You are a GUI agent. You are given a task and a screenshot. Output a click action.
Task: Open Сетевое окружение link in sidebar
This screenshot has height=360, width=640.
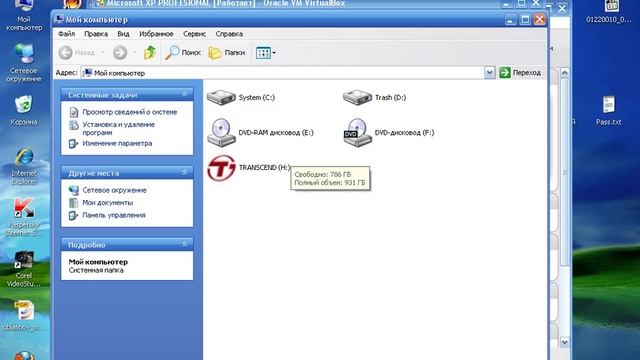pyautogui.click(x=114, y=190)
